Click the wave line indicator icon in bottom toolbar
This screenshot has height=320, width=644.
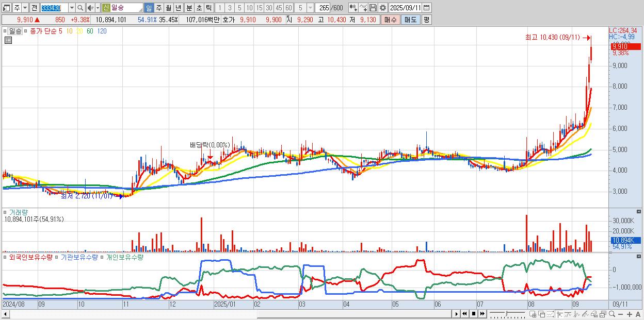pyautogui.click(x=568, y=314)
